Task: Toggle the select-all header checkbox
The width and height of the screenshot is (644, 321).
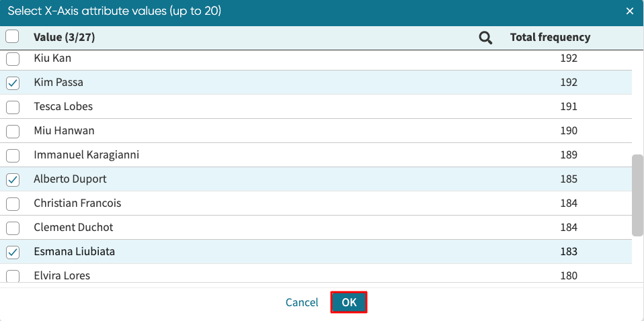Action: [x=12, y=37]
